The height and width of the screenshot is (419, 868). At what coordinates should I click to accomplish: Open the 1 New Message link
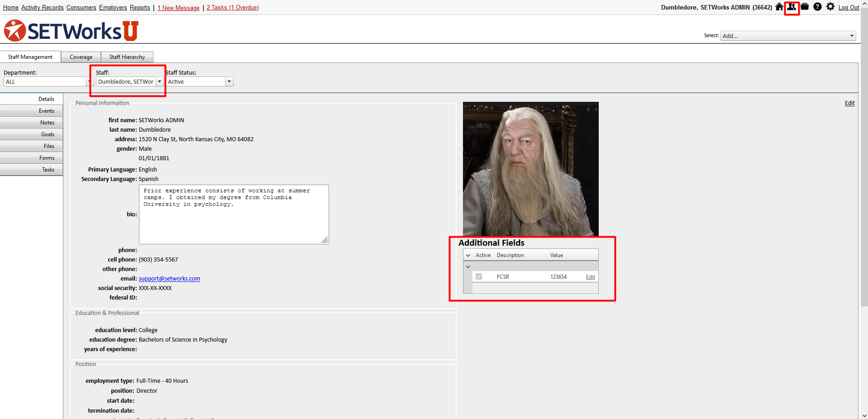[x=179, y=8]
